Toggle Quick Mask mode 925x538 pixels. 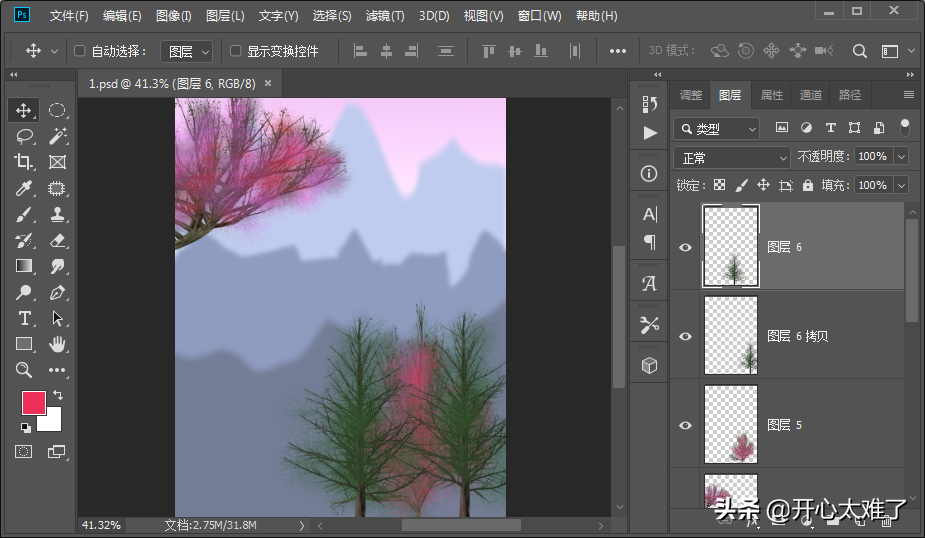click(x=24, y=452)
